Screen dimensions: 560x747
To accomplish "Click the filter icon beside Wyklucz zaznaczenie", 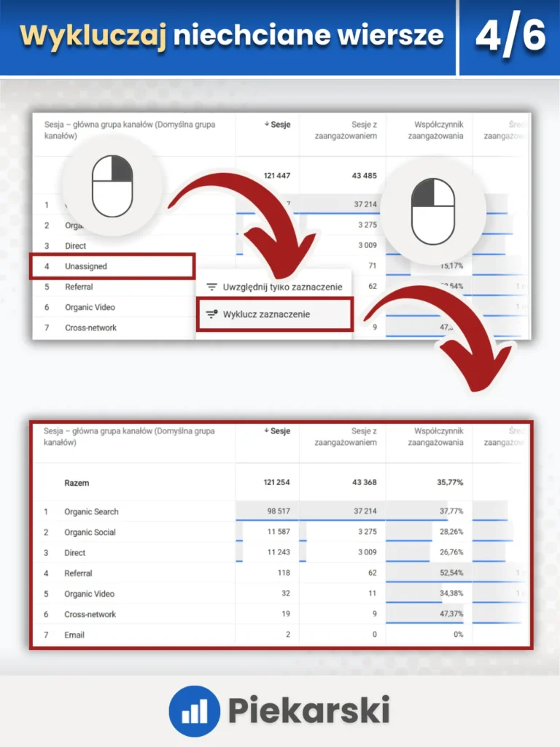I will 212,314.
